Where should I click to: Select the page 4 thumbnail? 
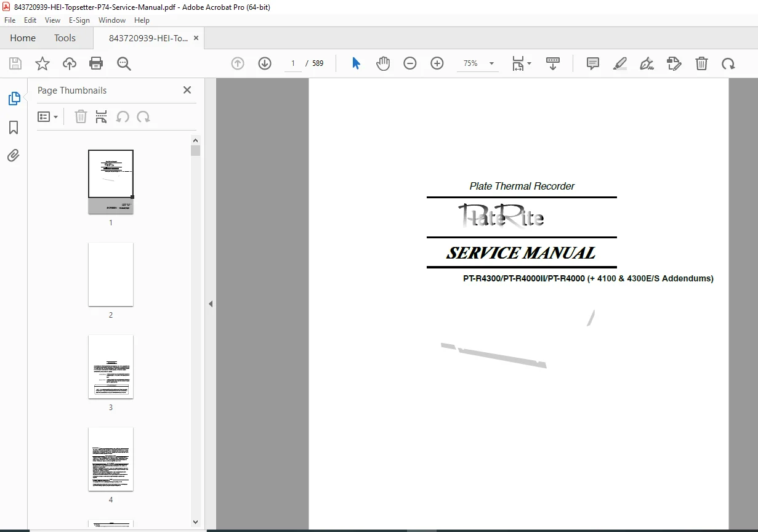(111, 459)
